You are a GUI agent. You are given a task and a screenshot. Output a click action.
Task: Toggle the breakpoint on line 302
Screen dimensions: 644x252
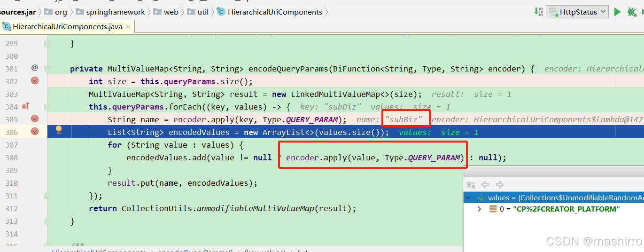pyautogui.click(x=35, y=81)
